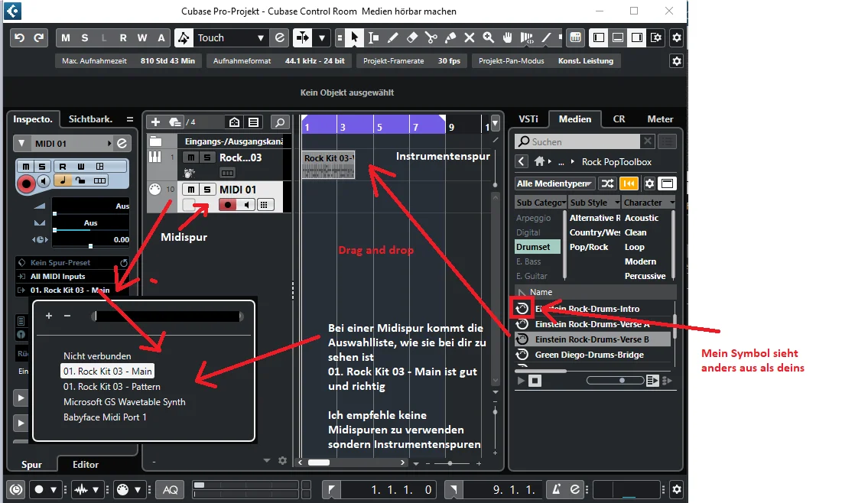The width and height of the screenshot is (868, 503).
Task: Click the home icon in the Medien browser
Action: (x=540, y=161)
